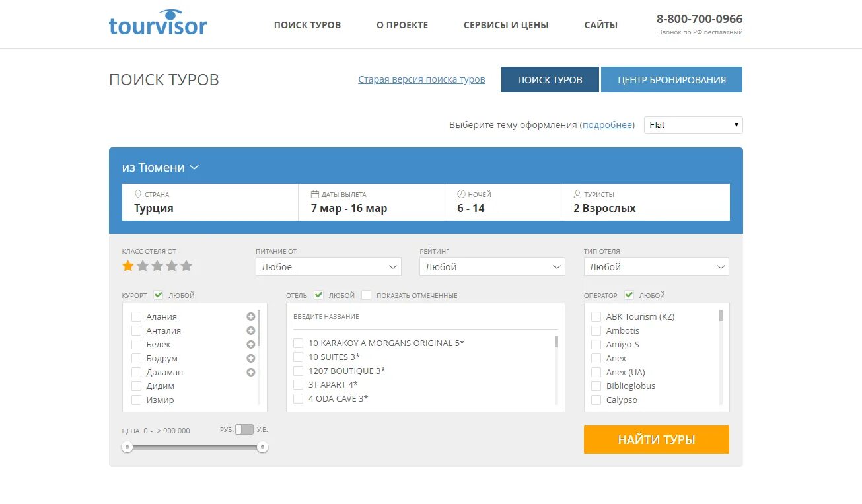
Task: Select the Amigo-S operator row
Action: (x=616, y=345)
